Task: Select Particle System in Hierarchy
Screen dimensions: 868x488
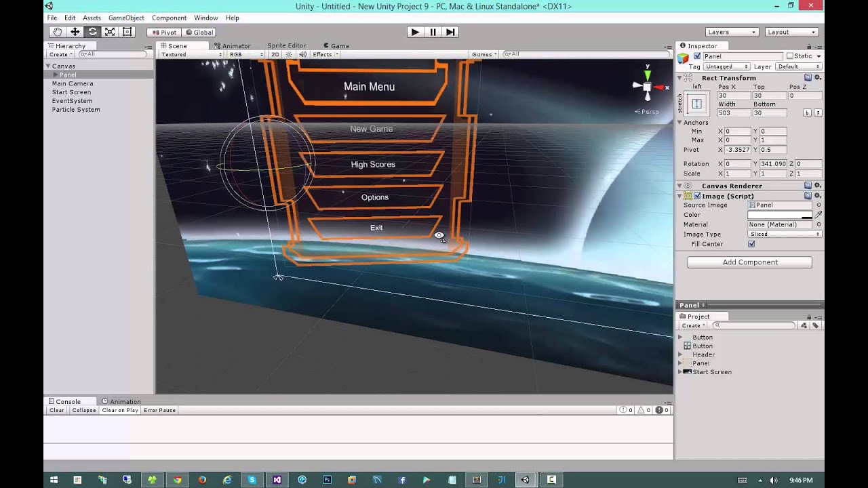Action: click(x=76, y=110)
